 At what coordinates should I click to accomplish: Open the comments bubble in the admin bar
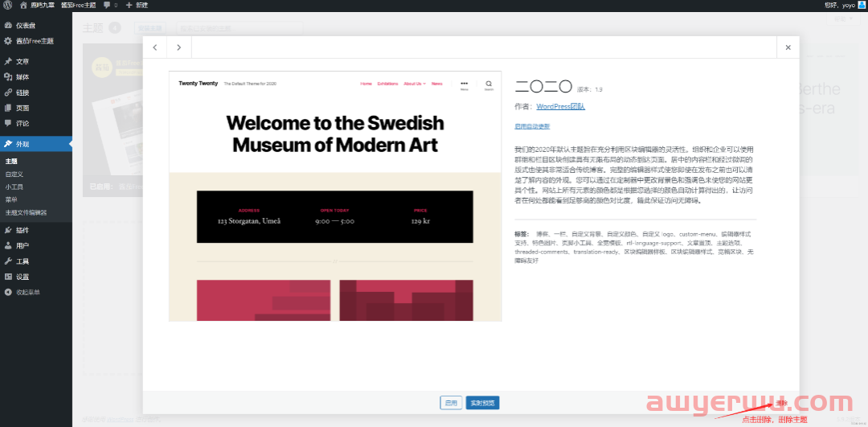click(110, 5)
